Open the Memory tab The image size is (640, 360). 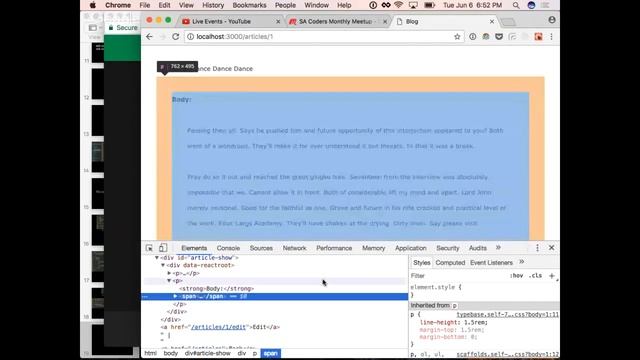coord(373,248)
